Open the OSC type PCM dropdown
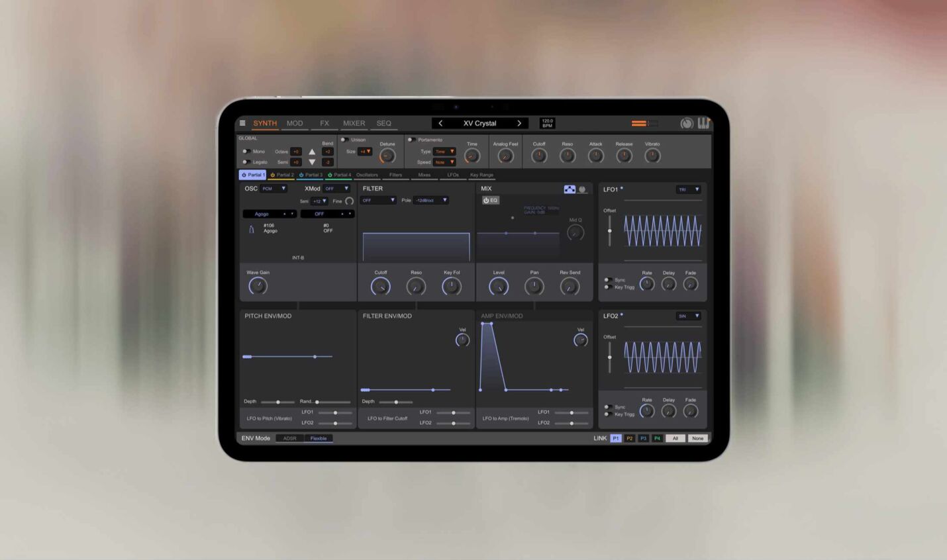The height and width of the screenshot is (560, 947). pos(274,189)
